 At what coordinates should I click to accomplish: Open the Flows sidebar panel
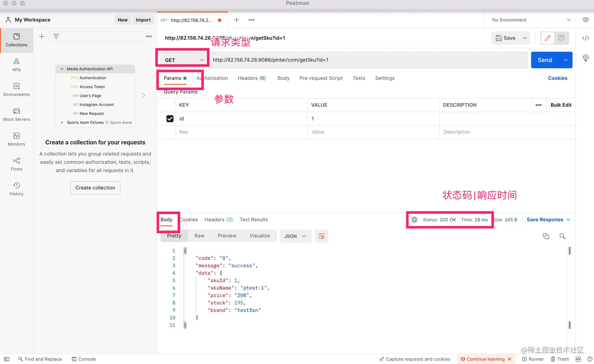16,164
